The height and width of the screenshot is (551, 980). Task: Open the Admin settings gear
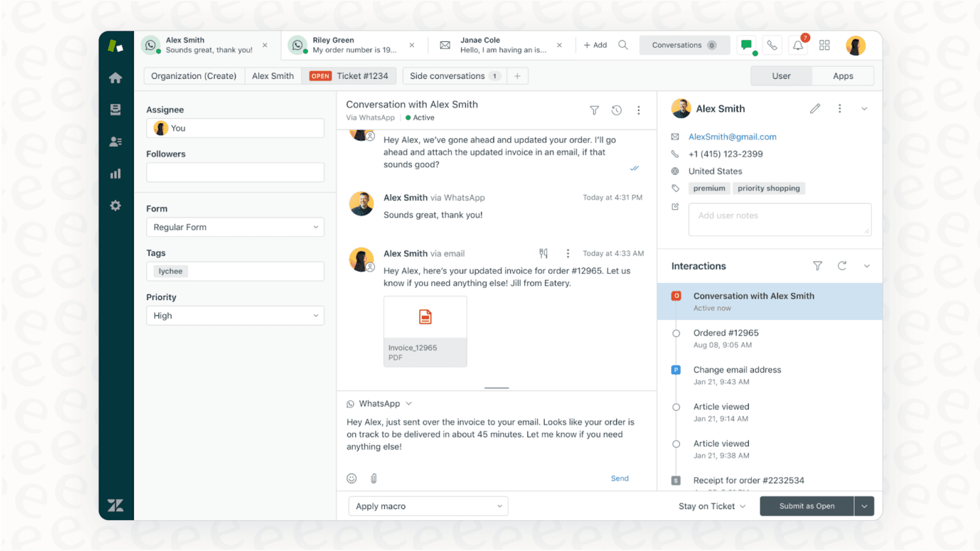click(x=116, y=205)
